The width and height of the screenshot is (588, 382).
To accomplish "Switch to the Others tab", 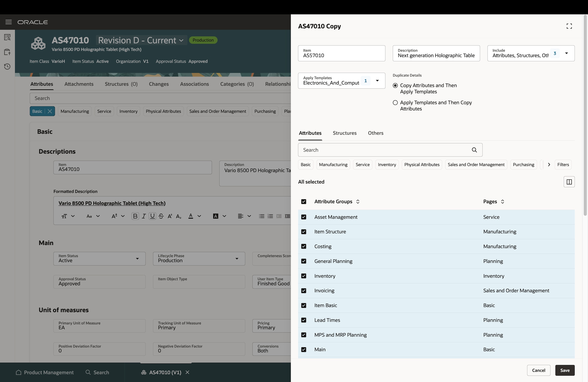I will (x=375, y=133).
